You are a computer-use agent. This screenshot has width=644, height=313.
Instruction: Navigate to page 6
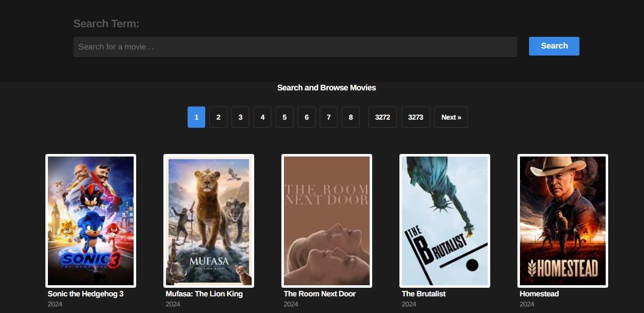pos(306,117)
